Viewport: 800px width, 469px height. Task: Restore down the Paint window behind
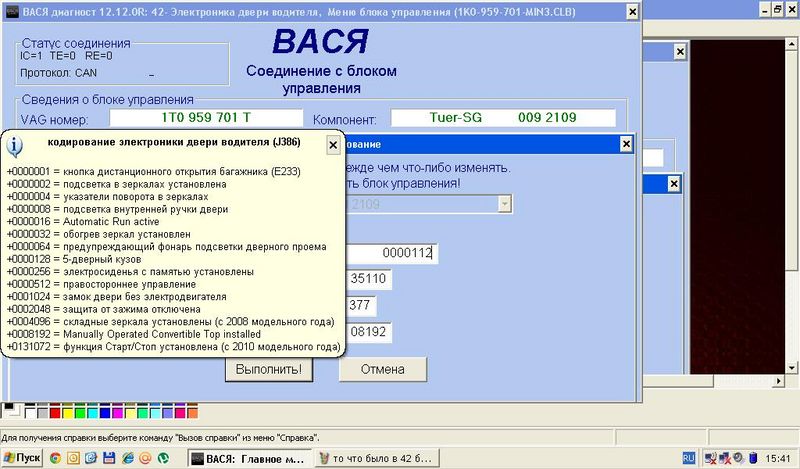click(x=777, y=9)
